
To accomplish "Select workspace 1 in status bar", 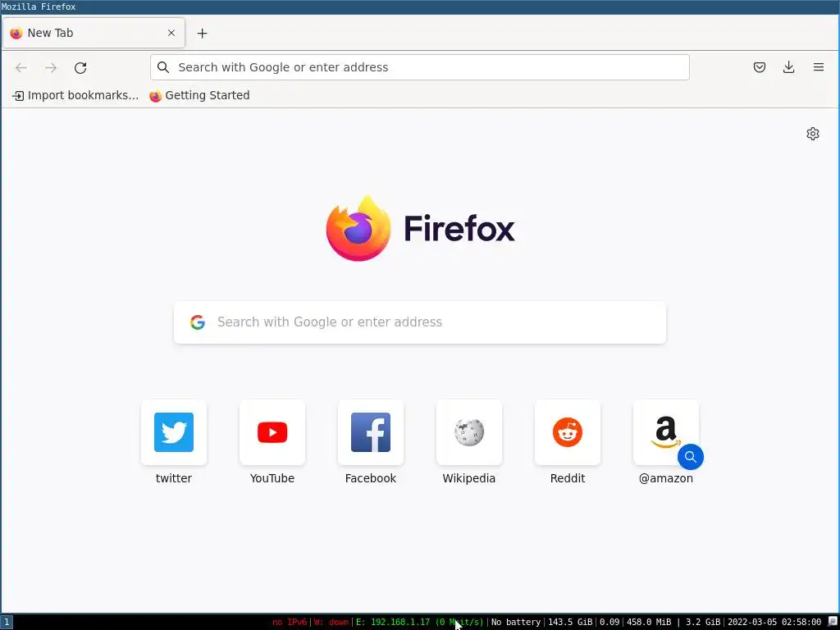I will (6, 622).
